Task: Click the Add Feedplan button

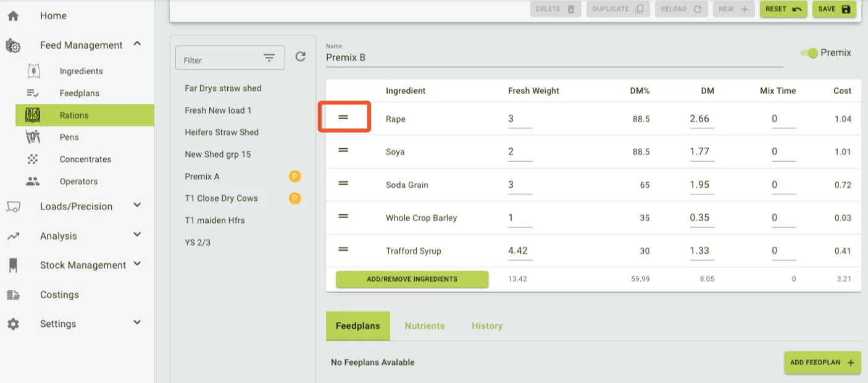Action: click(822, 363)
